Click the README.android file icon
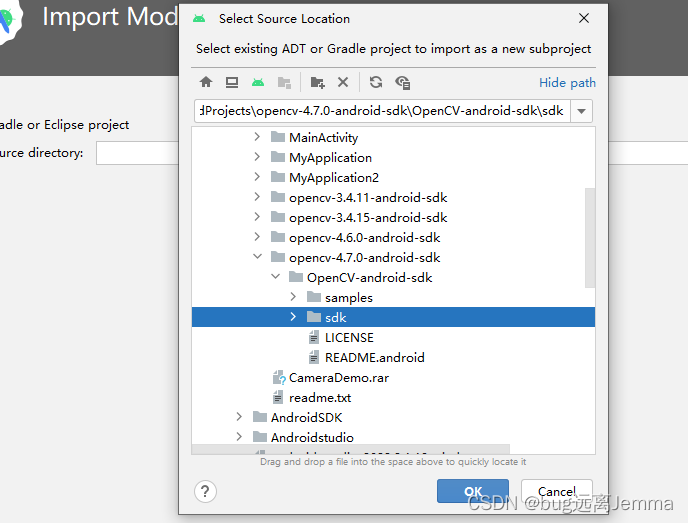The height and width of the screenshot is (523, 688). pyautogui.click(x=314, y=357)
